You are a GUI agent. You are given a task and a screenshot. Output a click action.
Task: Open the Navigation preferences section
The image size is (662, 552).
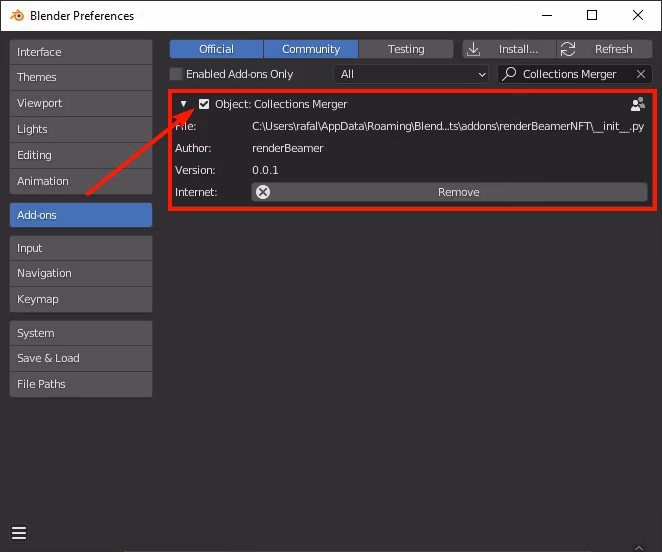point(81,273)
